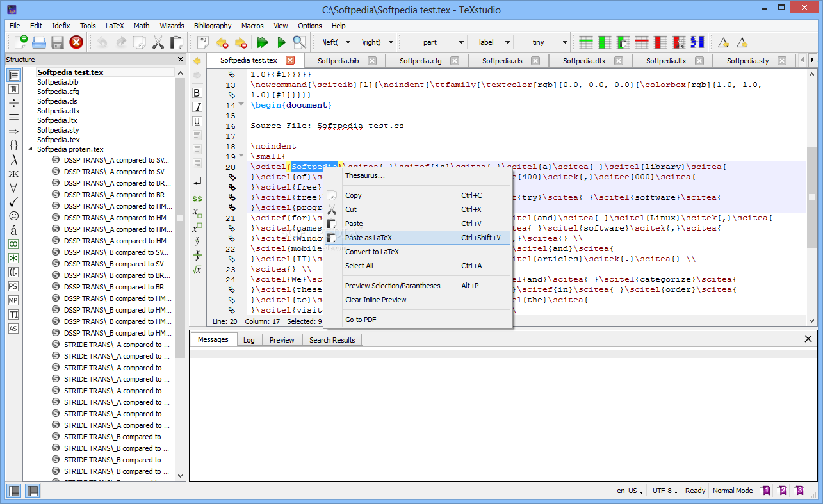Open the Bibliography menu
The height and width of the screenshot is (504, 823).
click(x=213, y=26)
